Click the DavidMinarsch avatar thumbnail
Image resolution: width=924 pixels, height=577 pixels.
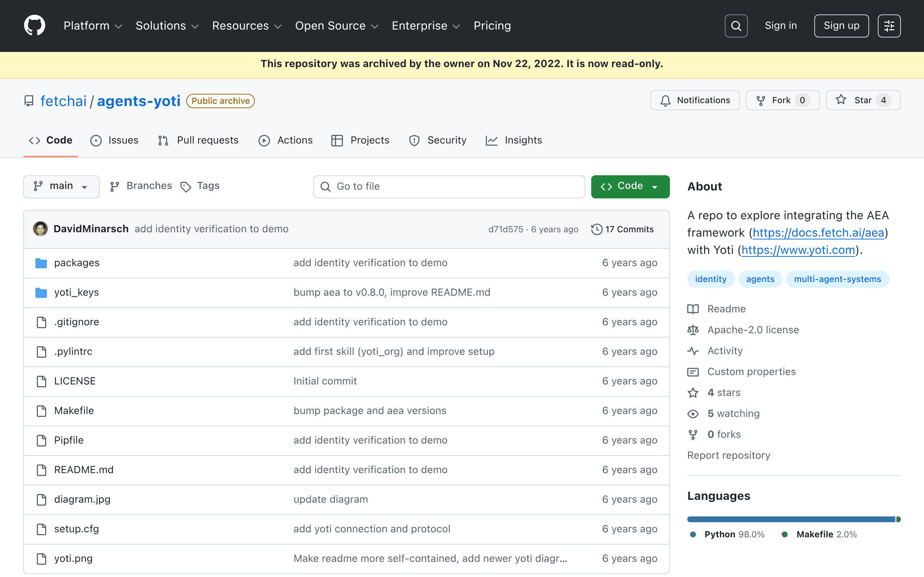(x=40, y=229)
